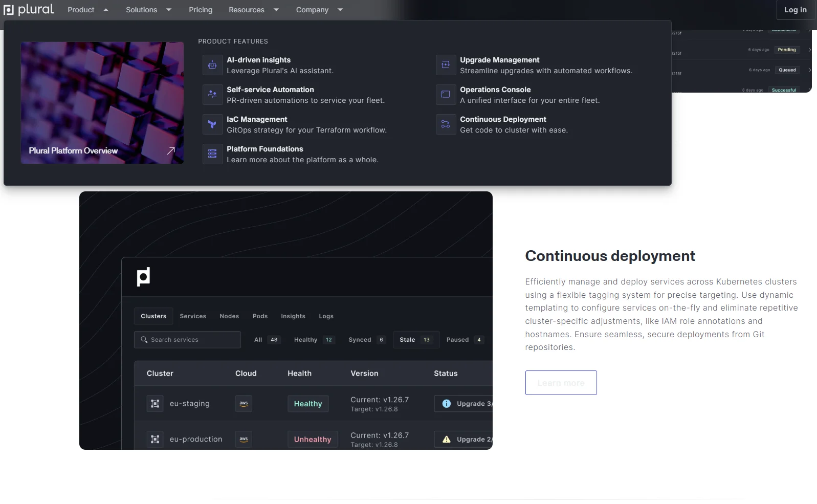The height and width of the screenshot is (504, 817).
Task: Click Learn more under Continuous deployment
Action: (561, 383)
